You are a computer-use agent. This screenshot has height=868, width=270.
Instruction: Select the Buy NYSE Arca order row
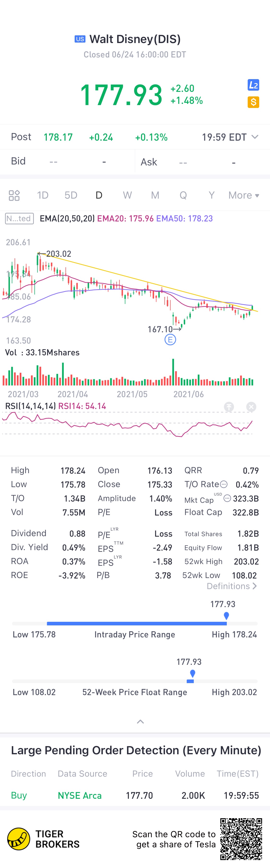click(135, 796)
